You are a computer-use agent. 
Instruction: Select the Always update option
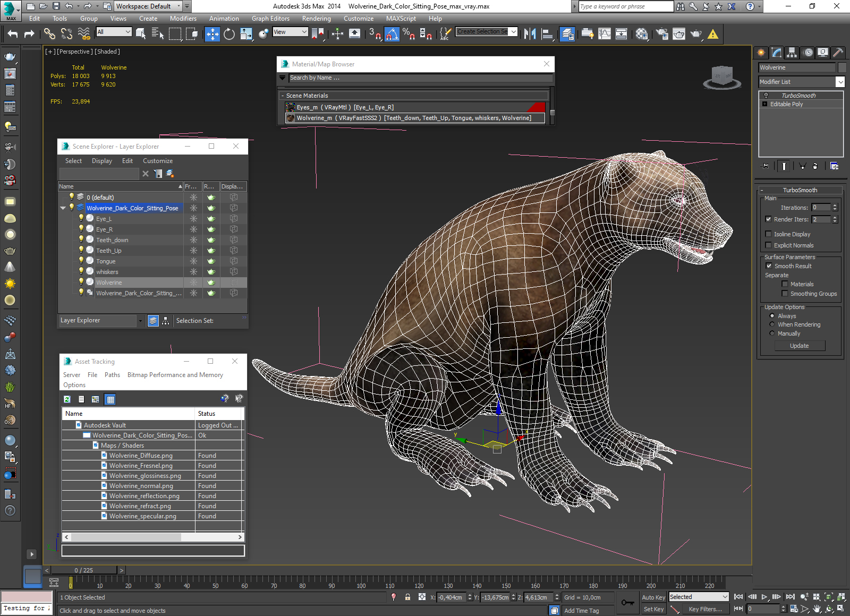pos(772,316)
